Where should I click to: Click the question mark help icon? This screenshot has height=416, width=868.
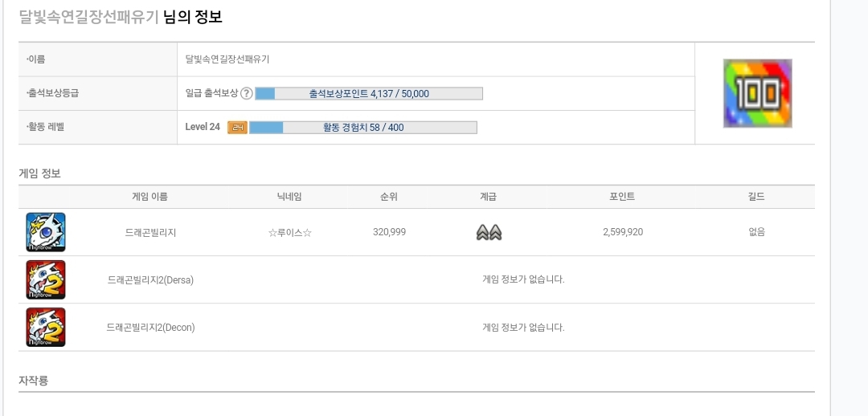(x=247, y=93)
